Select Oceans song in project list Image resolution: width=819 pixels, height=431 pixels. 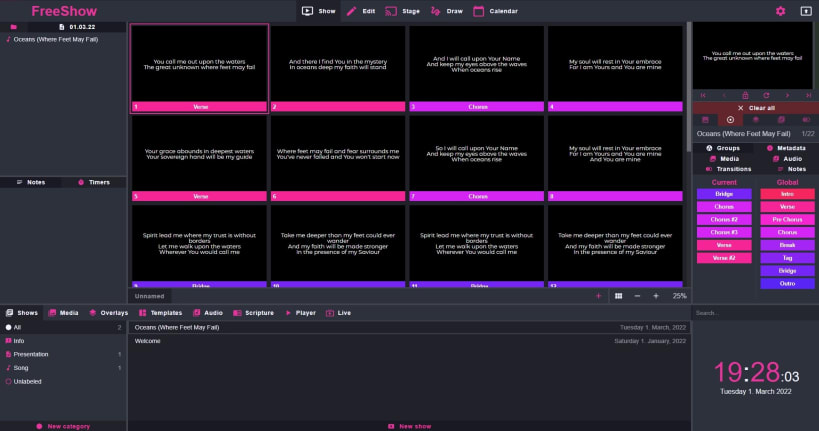[x=63, y=39]
